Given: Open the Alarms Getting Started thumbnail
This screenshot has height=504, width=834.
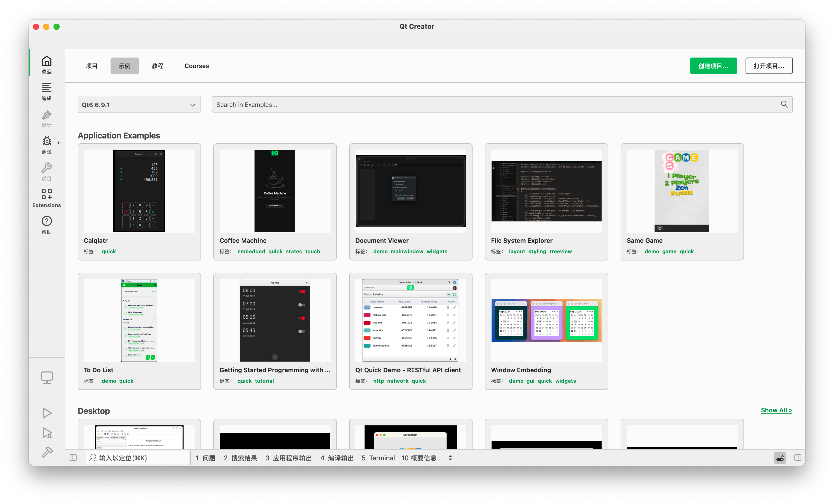Looking at the screenshot, I should coord(275,321).
